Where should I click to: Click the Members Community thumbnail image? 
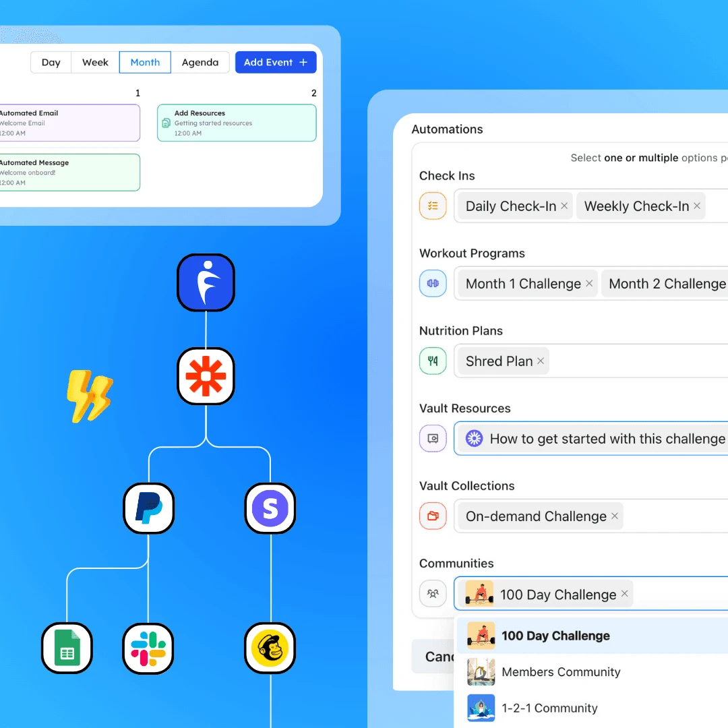[481, 672]
